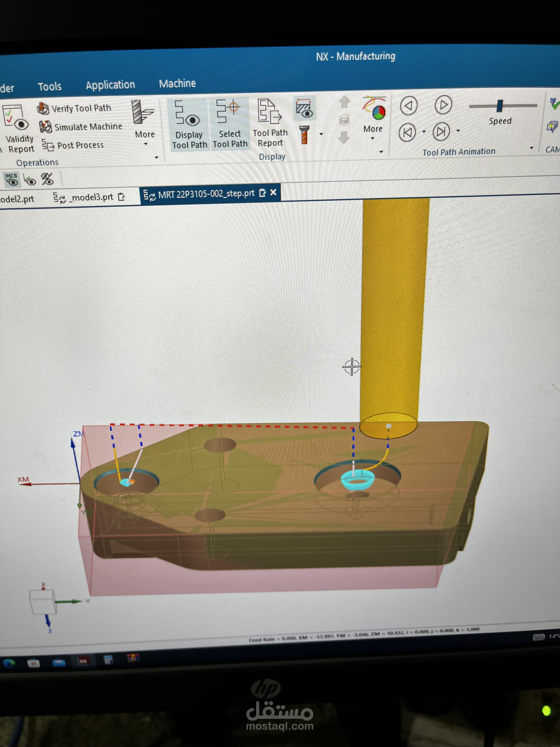The height and width of the screenshot is (747, 560).
Task: Play tool path animation backward
Action: (409, 106)
